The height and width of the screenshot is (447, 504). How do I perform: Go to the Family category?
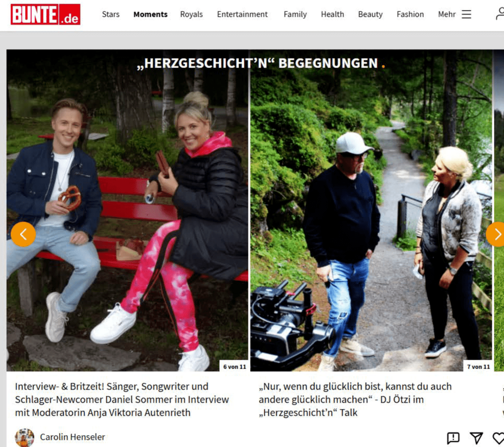point(295,14)
